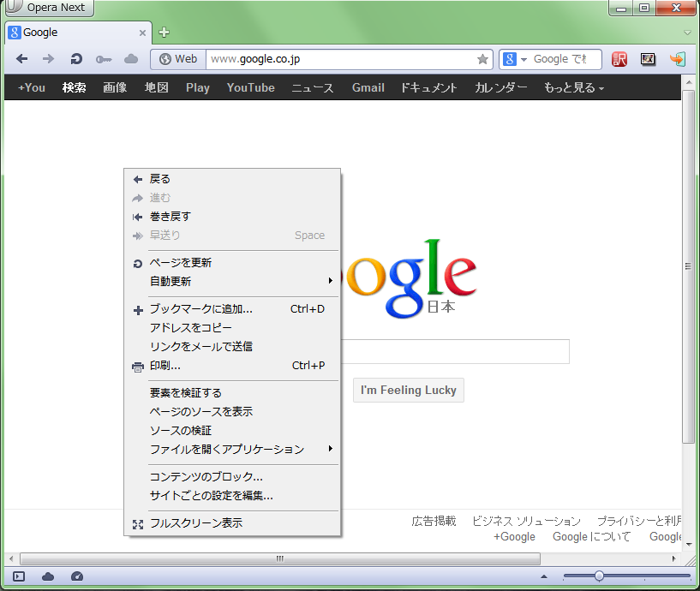Click the Reload icon in the address toolbar

tap(76, 59)
